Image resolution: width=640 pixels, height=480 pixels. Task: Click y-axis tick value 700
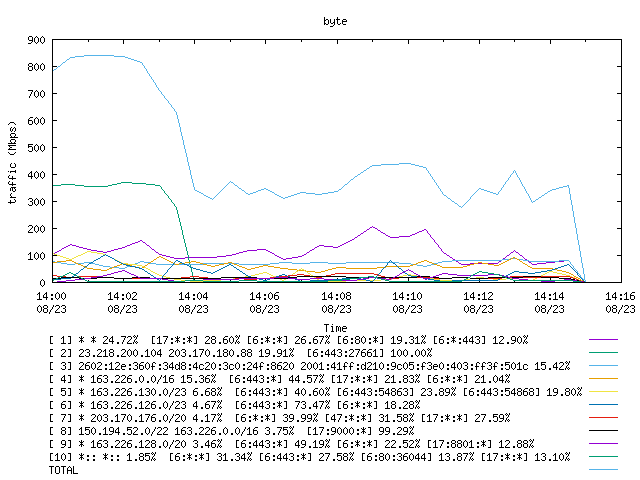coord(36,94)
